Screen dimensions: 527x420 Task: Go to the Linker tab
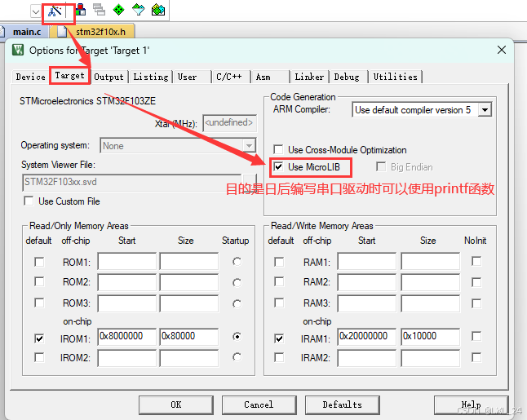coord(309,77)
